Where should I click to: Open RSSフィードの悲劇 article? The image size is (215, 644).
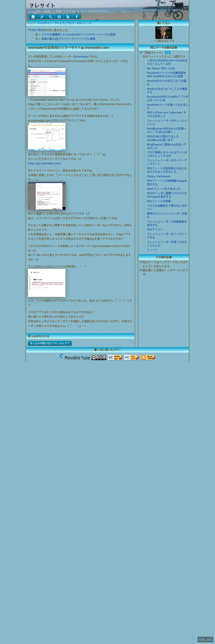coord(159,201)
